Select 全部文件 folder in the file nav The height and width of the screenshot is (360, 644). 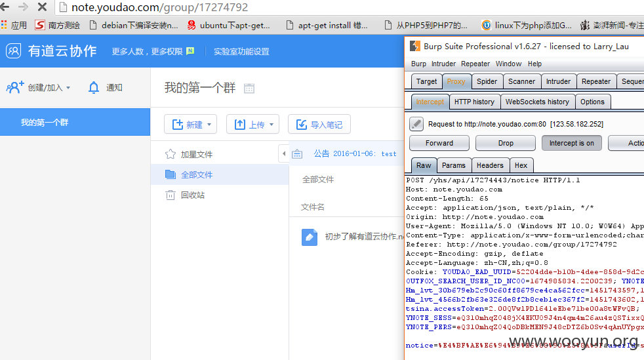coord(220,174)
